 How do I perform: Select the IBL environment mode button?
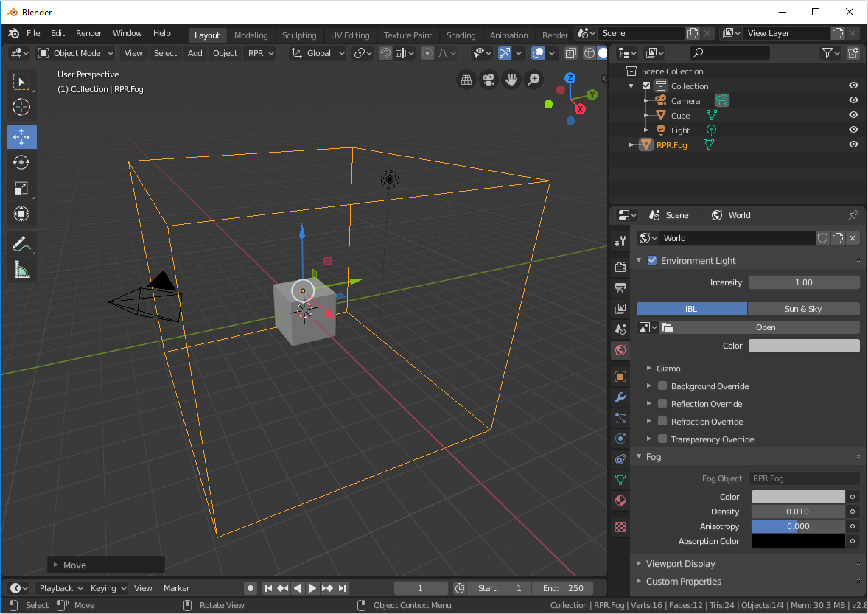691,309
